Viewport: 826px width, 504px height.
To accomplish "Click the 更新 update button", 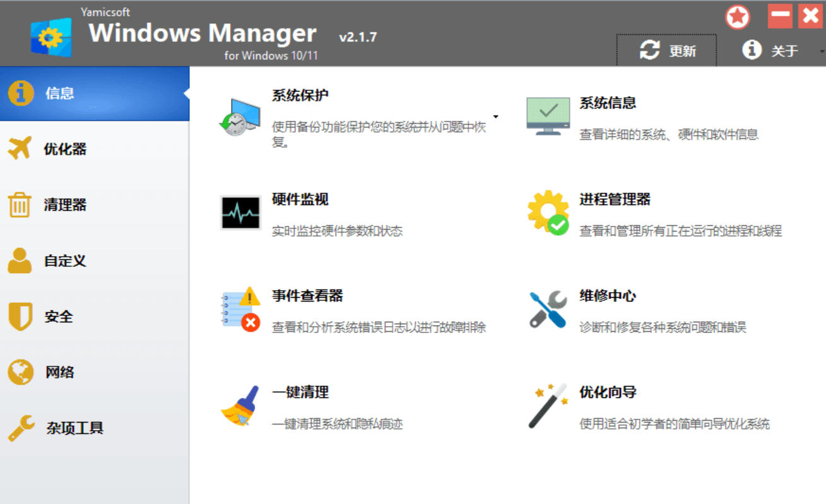I will pyautogui.click(x=667, y=50).
